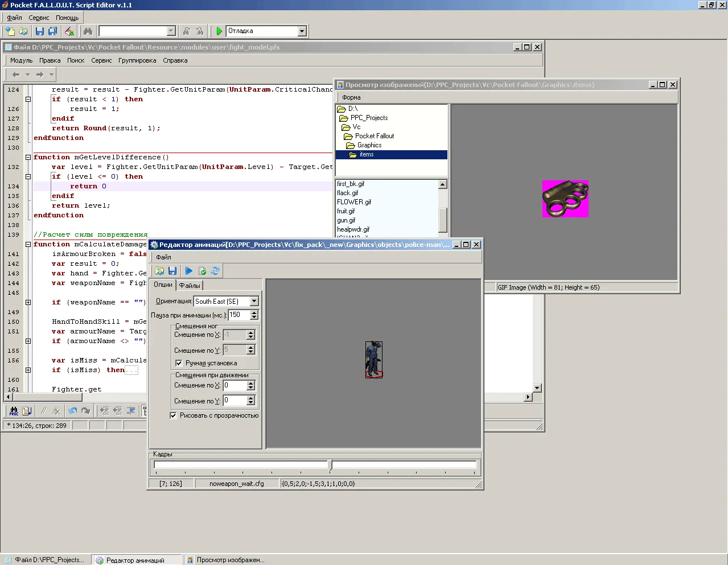This screenshot has width=728, height=565.
Task: Save animation using editor's floppy disk icon
Action: [x=172, y=271]
